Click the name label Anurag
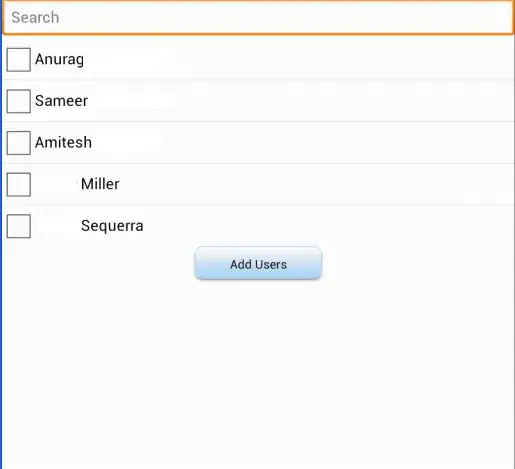The width and height of the screenshot is (515, 469). click(x=59, y=60)
